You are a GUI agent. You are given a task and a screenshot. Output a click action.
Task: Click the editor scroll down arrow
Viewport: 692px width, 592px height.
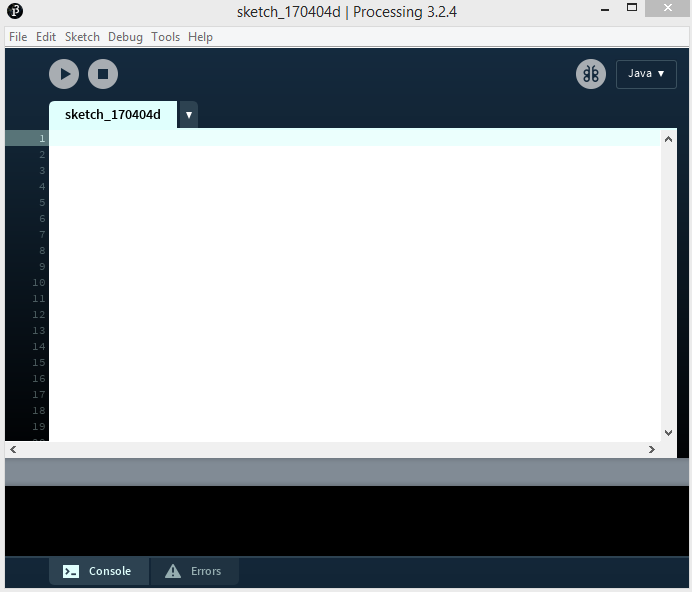669,433
